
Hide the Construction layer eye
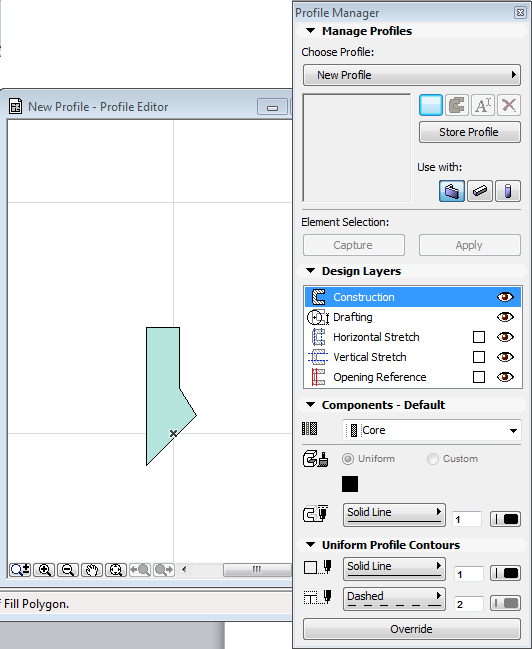(x=505, y=297)
